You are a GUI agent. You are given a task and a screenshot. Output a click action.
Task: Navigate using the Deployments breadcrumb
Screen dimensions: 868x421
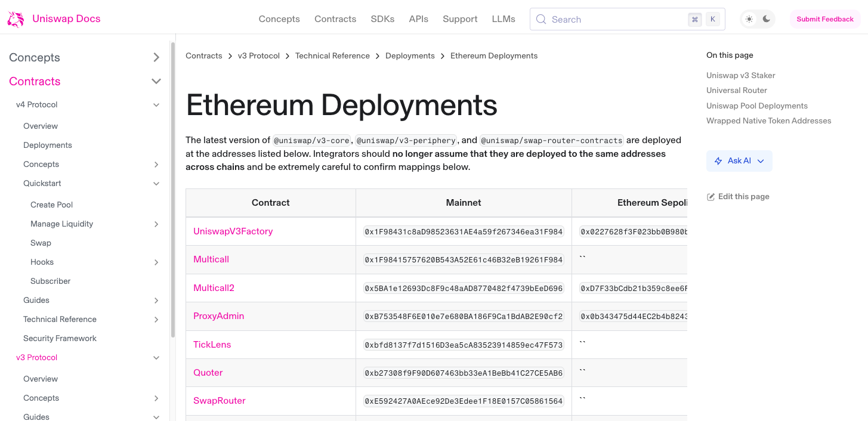coord(410,55)
